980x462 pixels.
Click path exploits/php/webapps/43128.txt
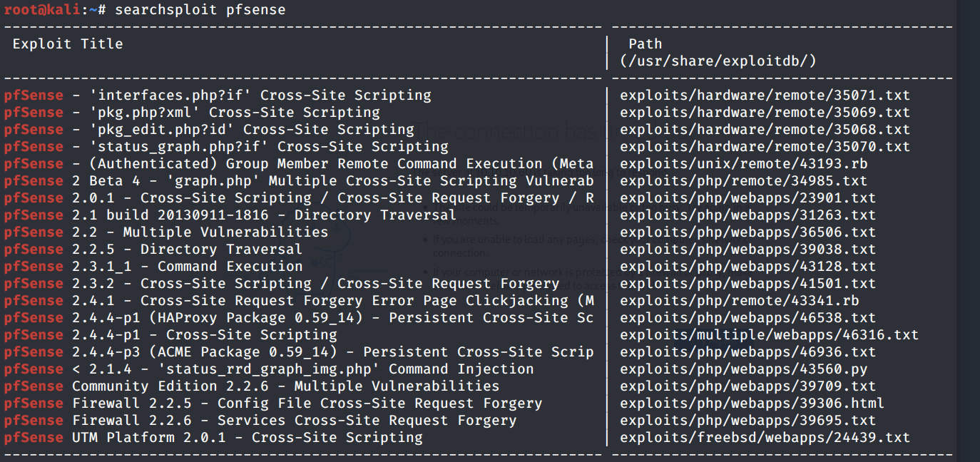pyautogui.click(x=747, y=267)
